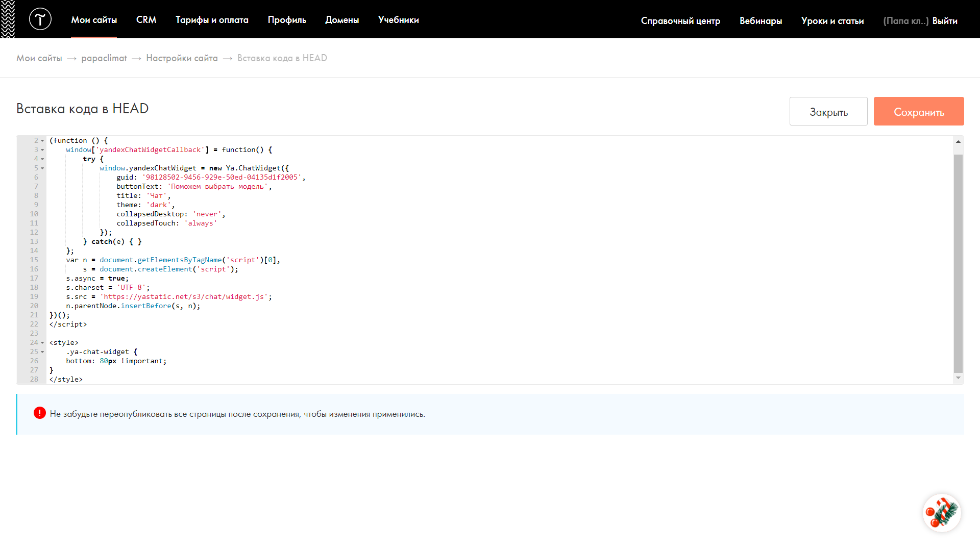The height and width of the screenshot is (551, 980).
Task: Collapse the ChatWidget fold at line 5
Action: [x=42, y=168]
